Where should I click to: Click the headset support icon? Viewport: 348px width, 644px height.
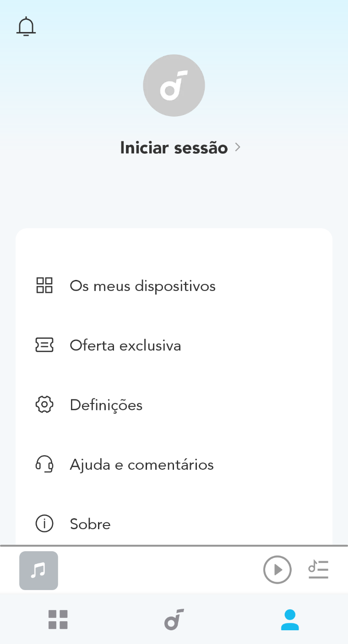coord(44,464)
